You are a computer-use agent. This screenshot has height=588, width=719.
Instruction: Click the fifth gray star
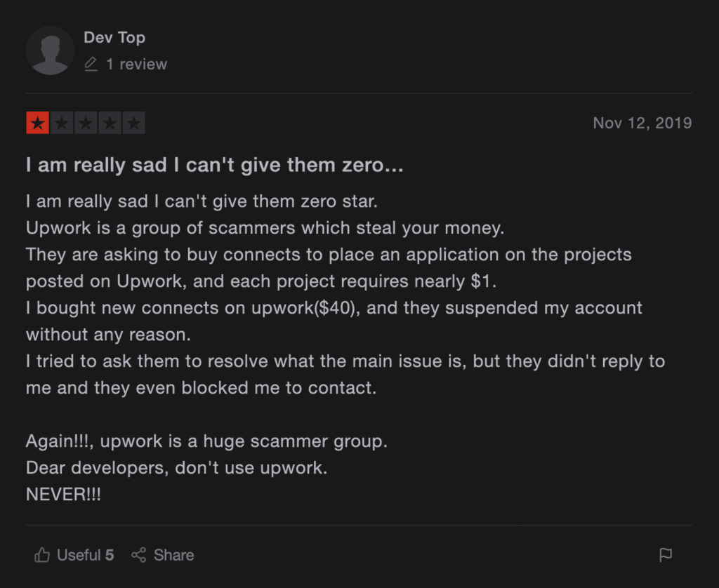[133, 124]
